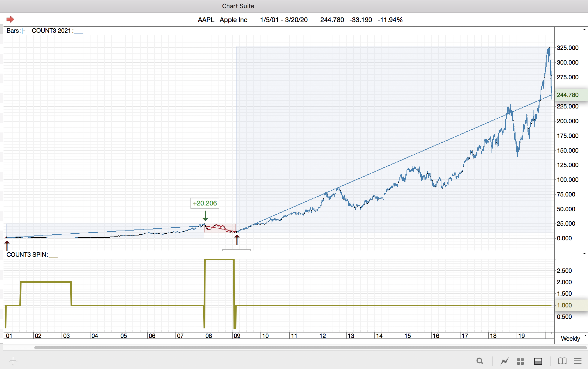This screenshot has height=369, width=588.
Task: Click the green down arrow sell marker
Action: pyautogui.click(x=205, y=216)
